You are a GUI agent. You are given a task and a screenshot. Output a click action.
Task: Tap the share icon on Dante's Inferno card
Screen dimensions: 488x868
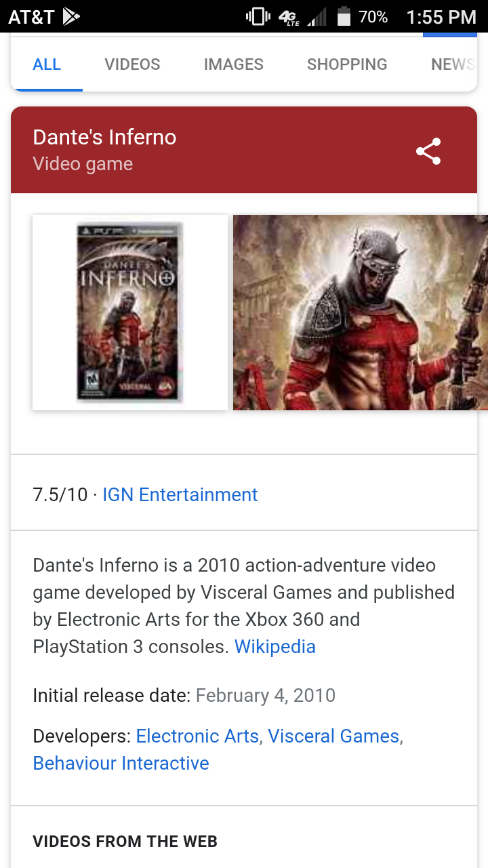(428, 151)
